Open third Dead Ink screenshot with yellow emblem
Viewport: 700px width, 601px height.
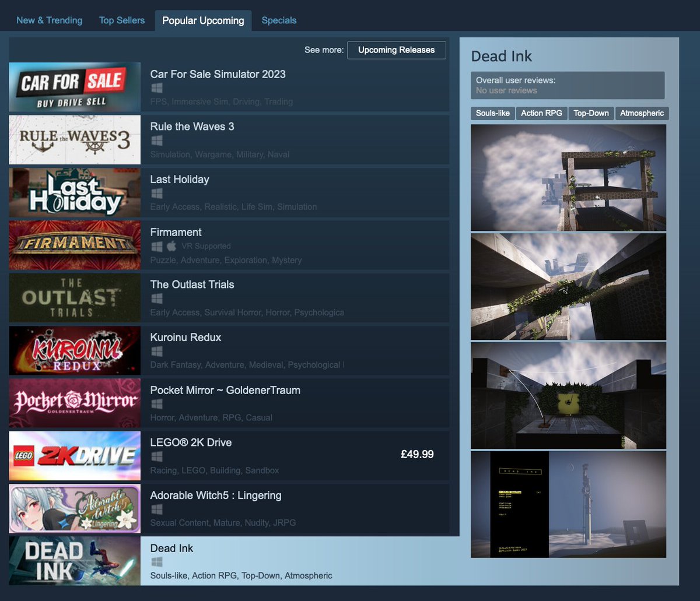tap(568, 395)
